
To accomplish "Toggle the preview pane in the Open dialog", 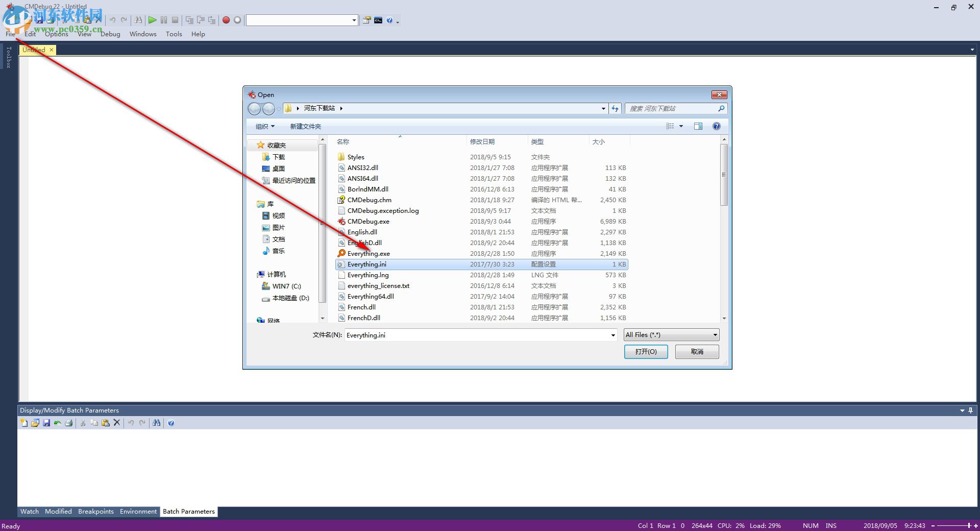I will [x=698, y=126].
